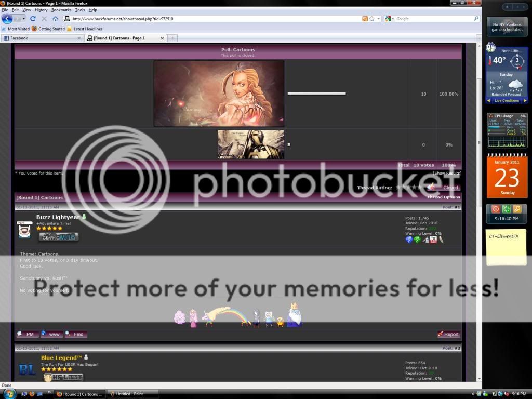Open the Tools menu
The width and height of the screenshot is (532, 399).
79,10
